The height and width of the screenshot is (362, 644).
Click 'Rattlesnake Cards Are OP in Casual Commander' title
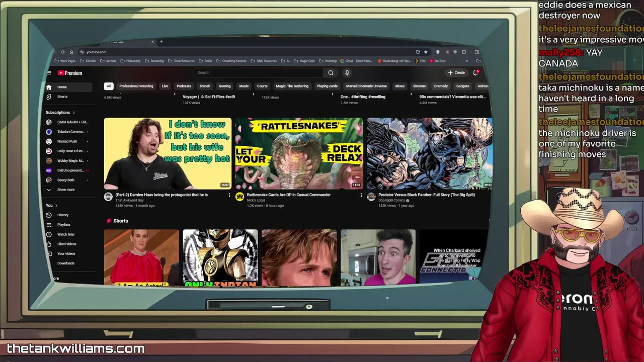tap(289, 195)
